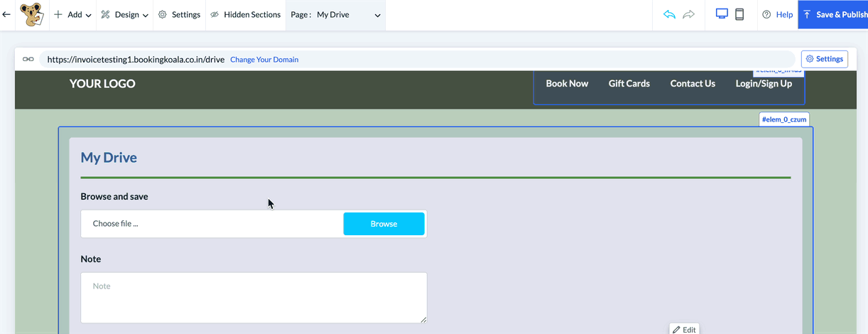The width and height of the screenshot is (868, 334).
Task: Click the Browse button
Action: (x=384, y=224)
